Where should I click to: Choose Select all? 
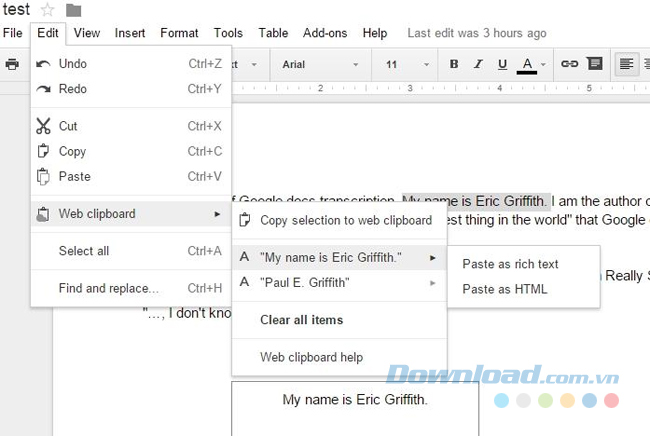point(131,251)
